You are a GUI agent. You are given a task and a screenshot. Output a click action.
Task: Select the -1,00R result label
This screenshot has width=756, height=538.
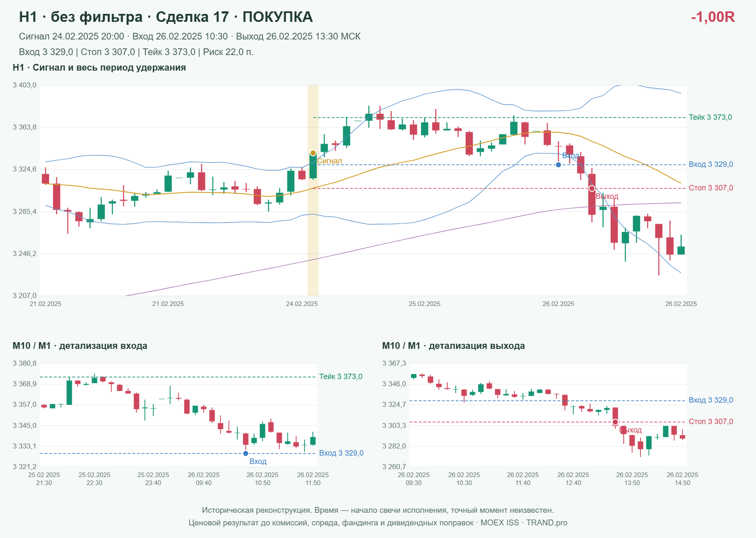713,17
